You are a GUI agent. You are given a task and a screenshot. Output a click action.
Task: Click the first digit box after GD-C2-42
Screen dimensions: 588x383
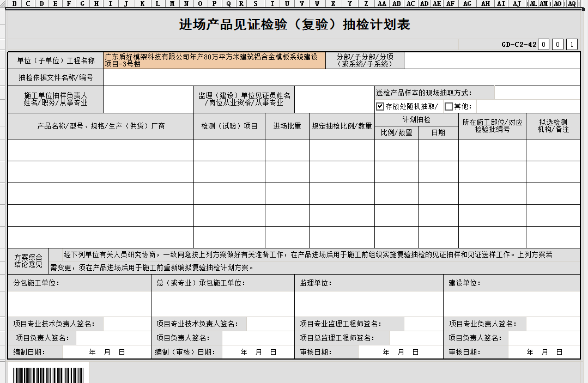[x=543, y=45]
